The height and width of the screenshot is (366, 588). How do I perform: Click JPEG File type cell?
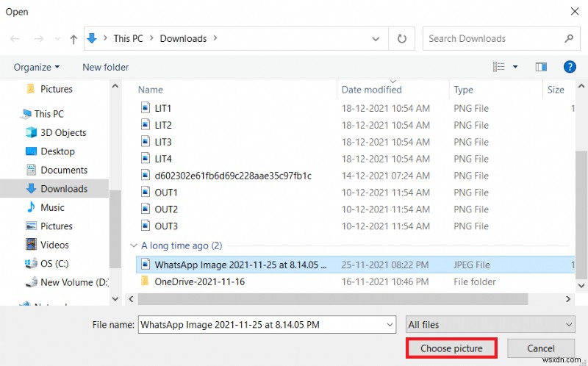[x=472, y=265]
